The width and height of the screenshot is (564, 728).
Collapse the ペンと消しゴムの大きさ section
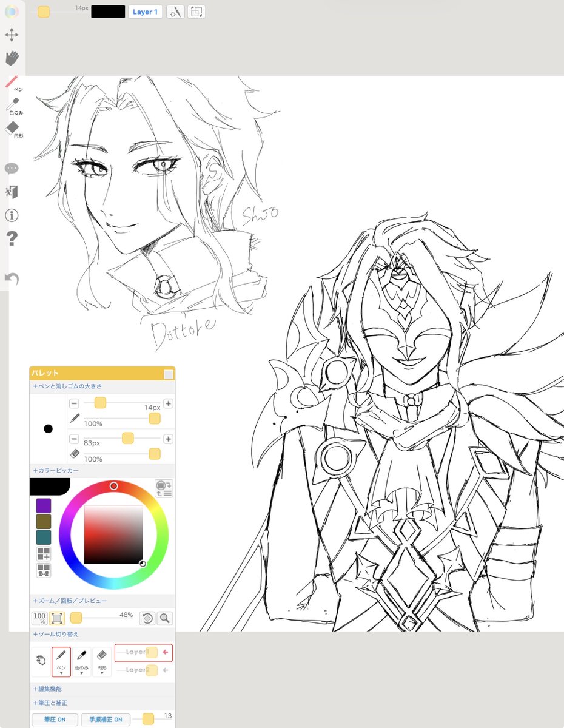tap(67, 386)
